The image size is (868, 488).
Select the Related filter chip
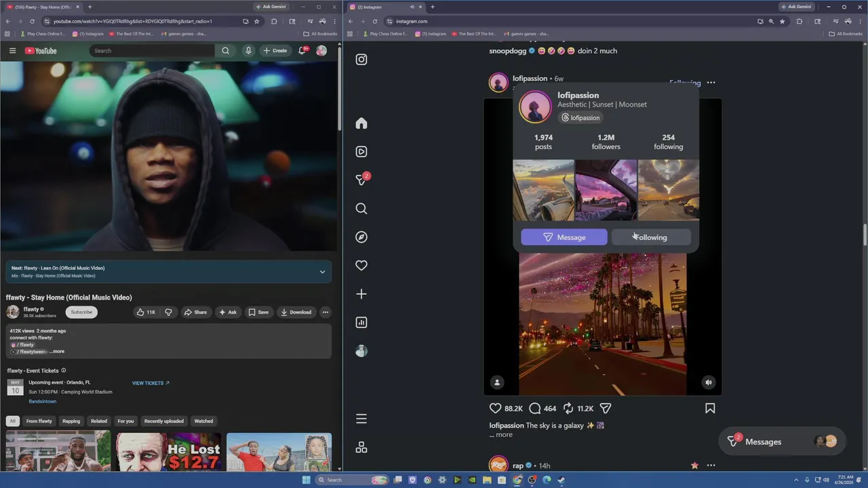[x=99, y=421]
